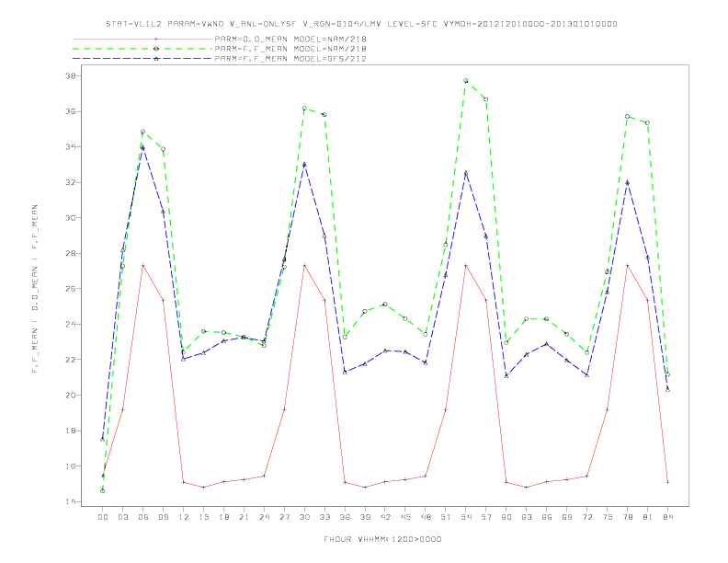Click x-axis tick label 15

coord(203,517)
